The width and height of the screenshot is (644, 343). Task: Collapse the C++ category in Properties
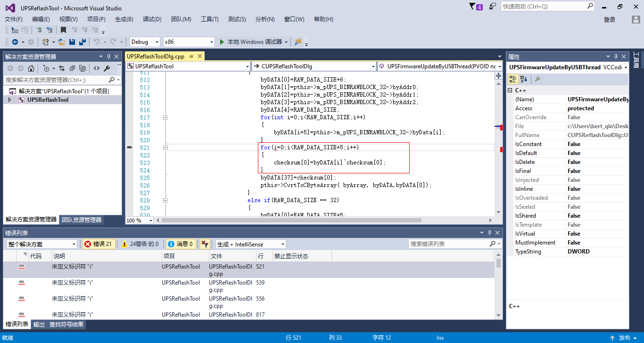click(510, 90)
